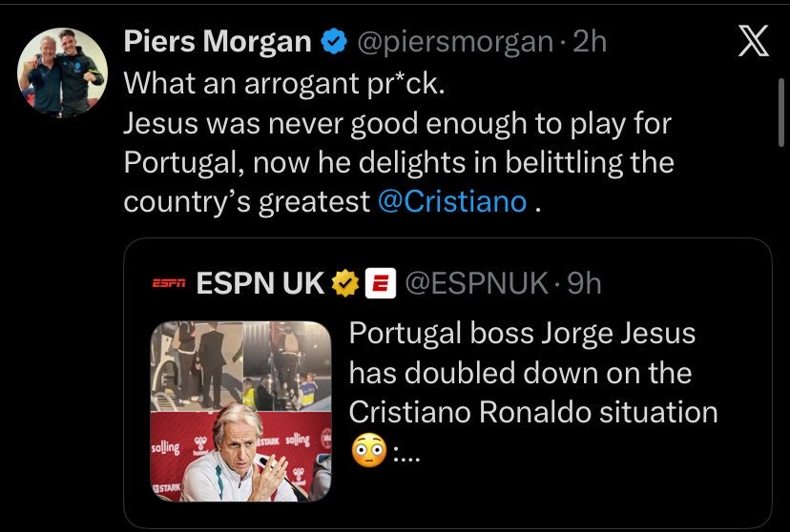790x532 pixels.
Task: Open the Jorge Jesus press conference image
Action: pyautogui.click(x=240, y=456)
